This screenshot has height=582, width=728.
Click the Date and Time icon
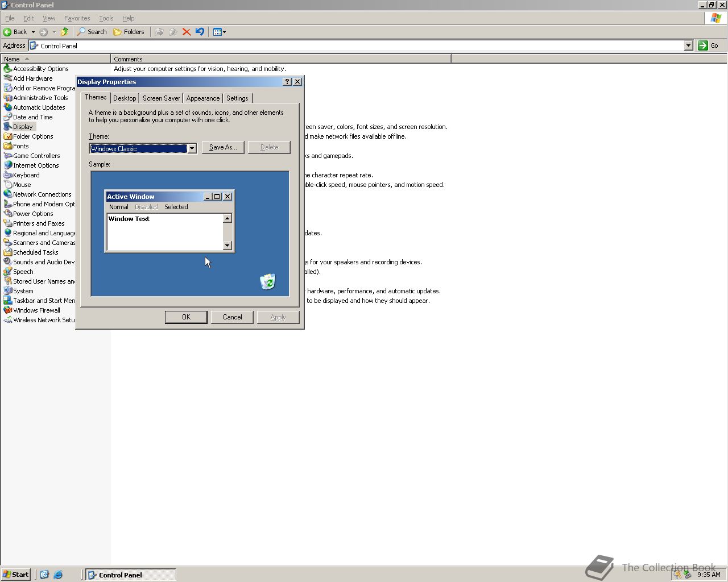(8, 117)
